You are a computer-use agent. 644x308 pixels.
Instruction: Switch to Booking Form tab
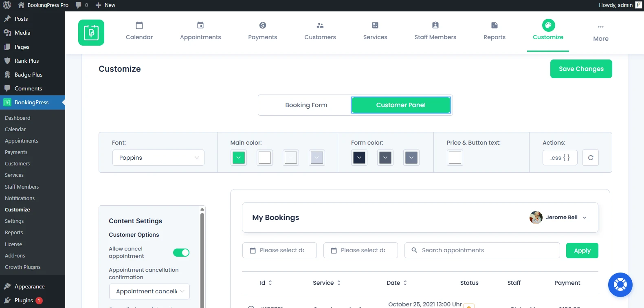pos(306,105)
